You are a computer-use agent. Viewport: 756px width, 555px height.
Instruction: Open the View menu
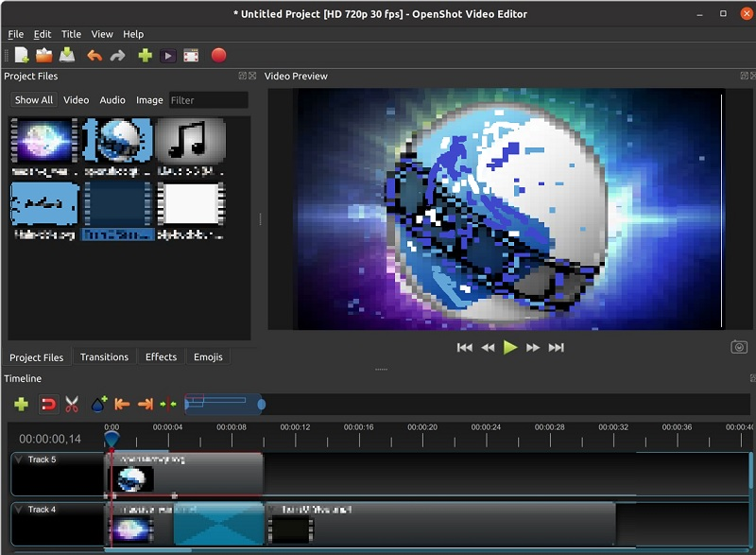(102, 34)
